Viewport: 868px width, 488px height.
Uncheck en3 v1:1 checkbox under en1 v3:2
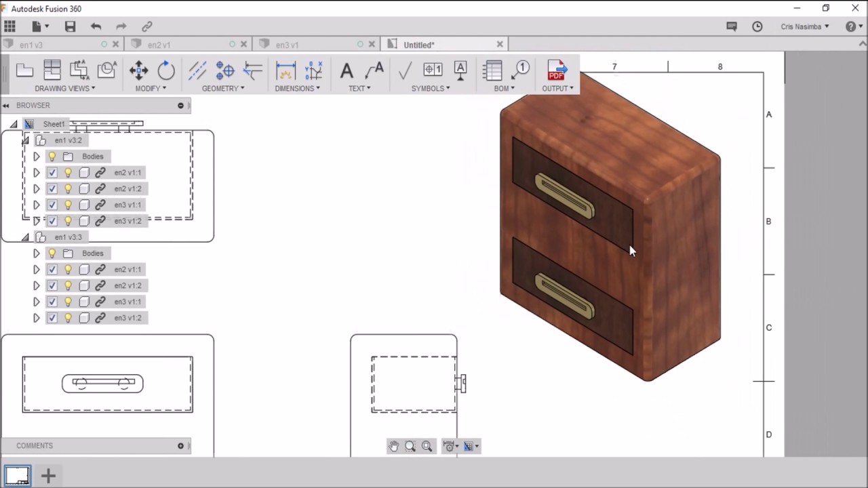[52, 205]
